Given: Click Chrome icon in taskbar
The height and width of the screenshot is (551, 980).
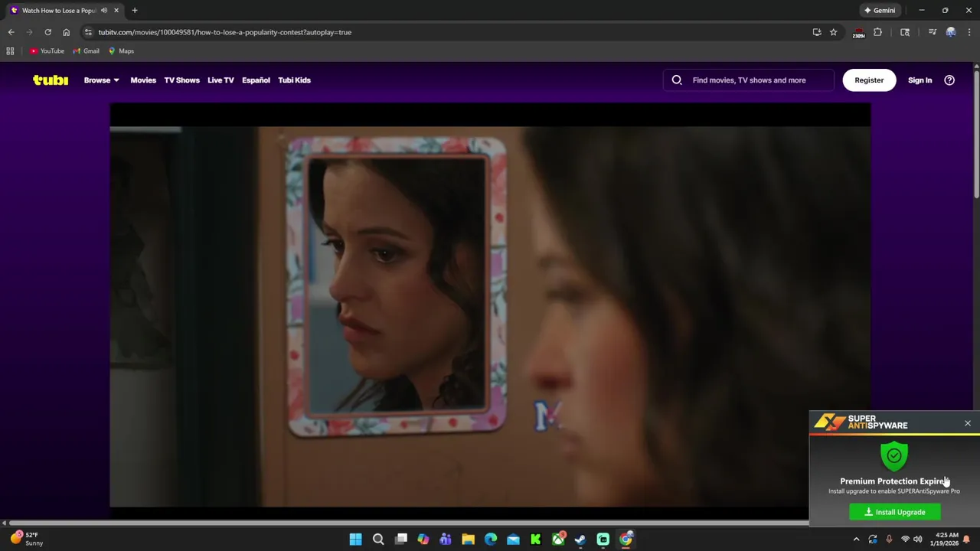Looking at the screenshot, I should pyautogui.click(x=626, y=540).
